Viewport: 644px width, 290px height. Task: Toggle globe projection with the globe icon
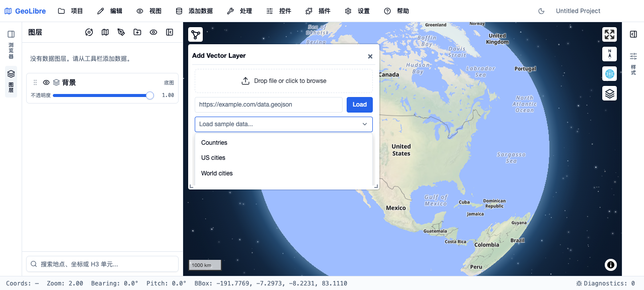point(610,74)
